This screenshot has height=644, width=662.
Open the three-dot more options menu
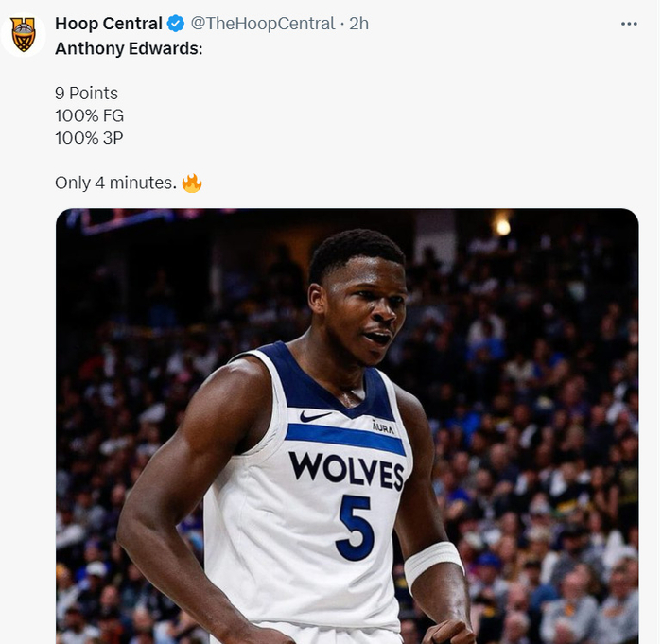[x=629, y=24]
